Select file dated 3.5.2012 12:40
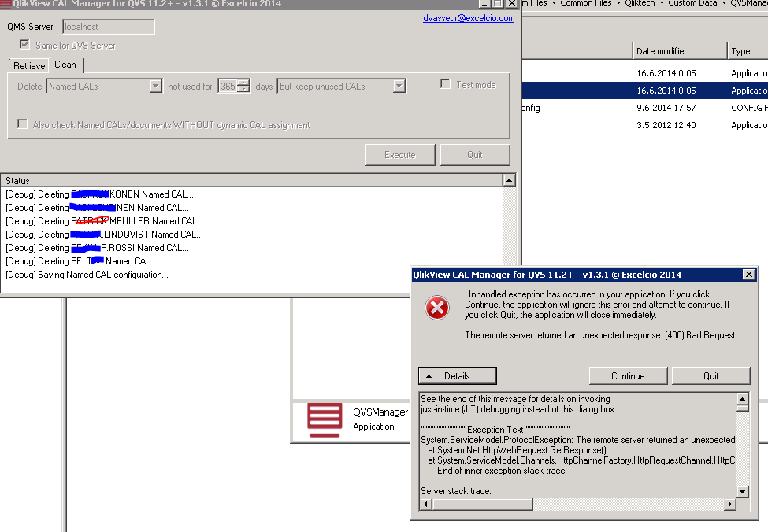Viewport: 768px width, 532px height. [644, 125]
